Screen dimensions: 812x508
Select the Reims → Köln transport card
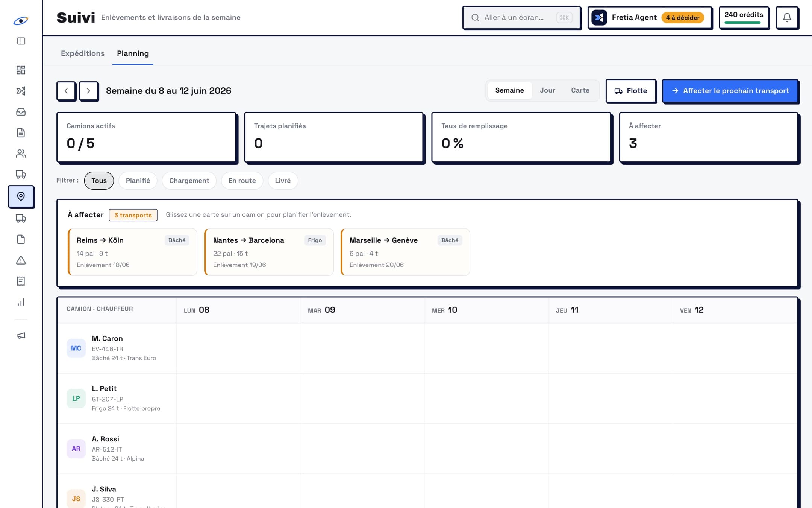tap(132, 252)
